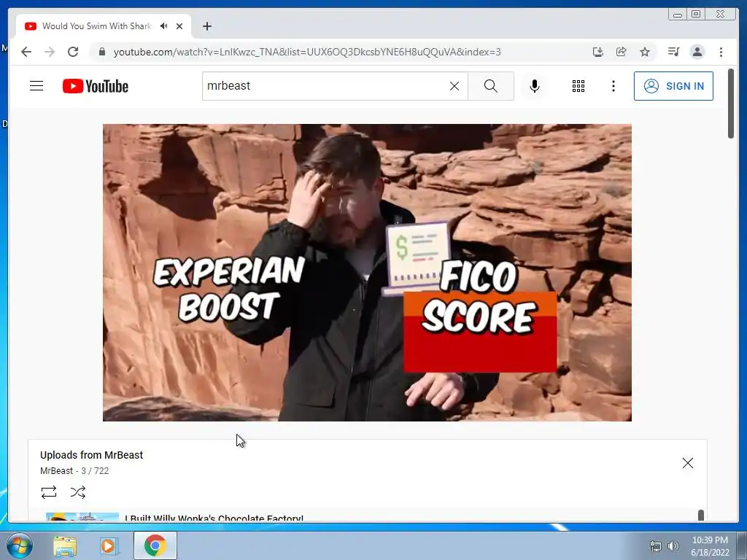The width and height of the screenshot is (747, 560).
Task: Open the system volume tray icon
Action: click(x=673, y=546)
